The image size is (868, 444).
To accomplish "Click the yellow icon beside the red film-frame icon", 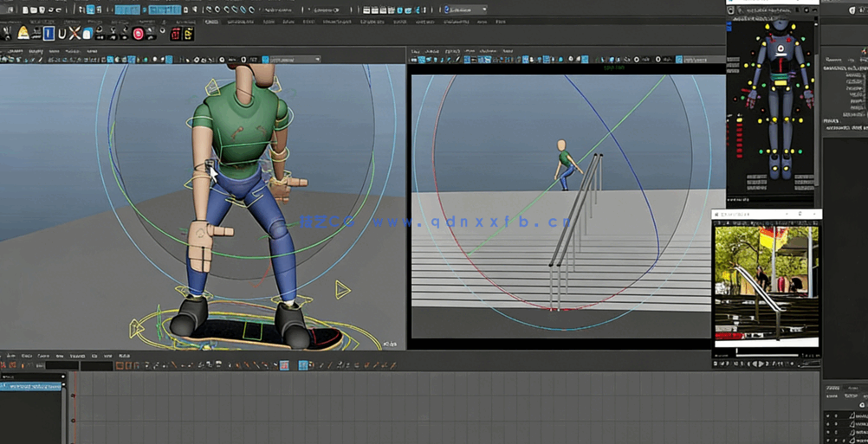I will 188,34.
